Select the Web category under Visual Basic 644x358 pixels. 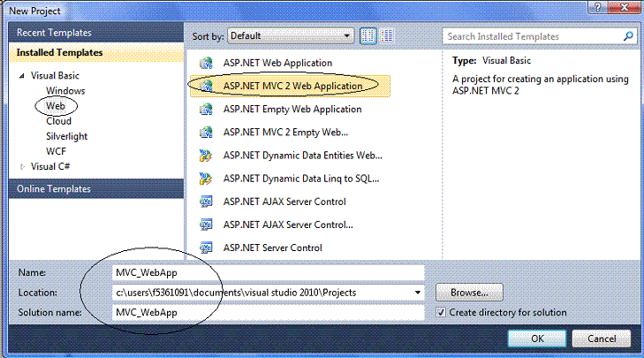56,106
